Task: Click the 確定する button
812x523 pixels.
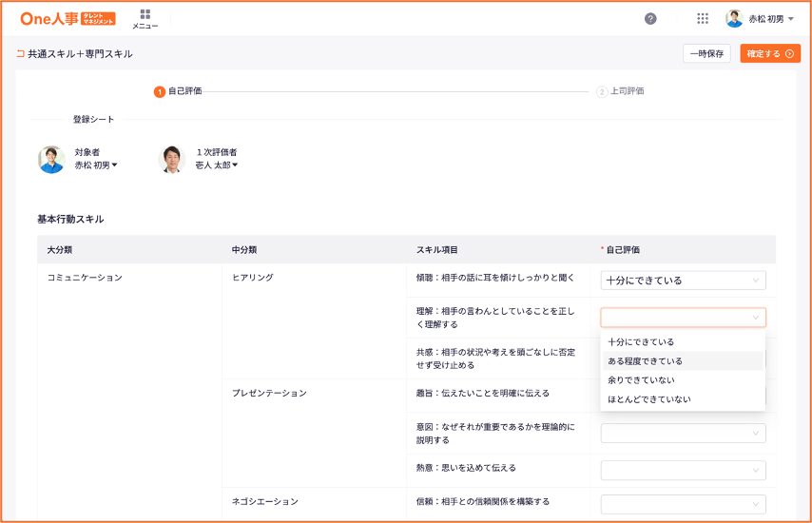Action: click(770, 53)
